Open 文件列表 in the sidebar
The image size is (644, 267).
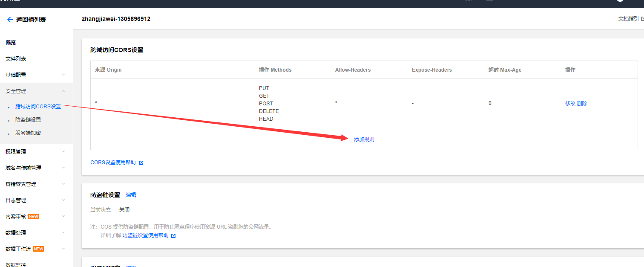(16, 59)
